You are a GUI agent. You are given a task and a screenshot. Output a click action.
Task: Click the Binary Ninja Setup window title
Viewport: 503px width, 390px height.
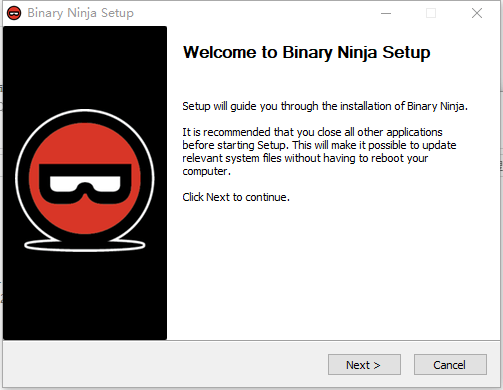[80, 13]
